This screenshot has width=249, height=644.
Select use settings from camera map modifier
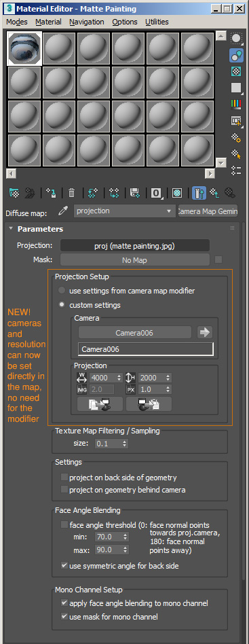62,291
